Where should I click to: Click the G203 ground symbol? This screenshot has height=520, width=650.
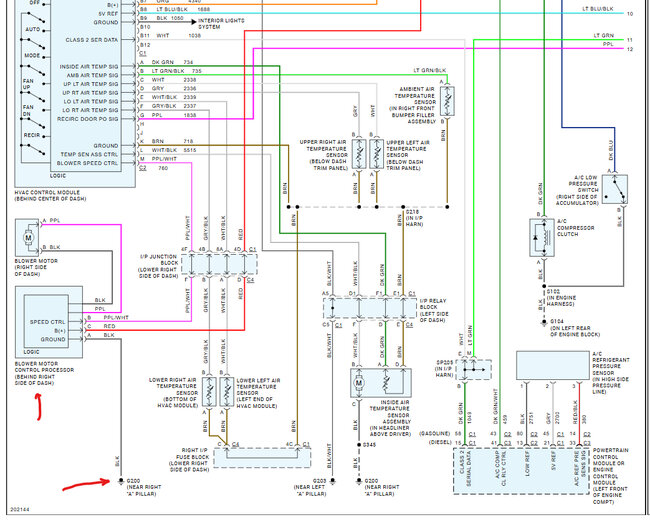coord(332,481)
